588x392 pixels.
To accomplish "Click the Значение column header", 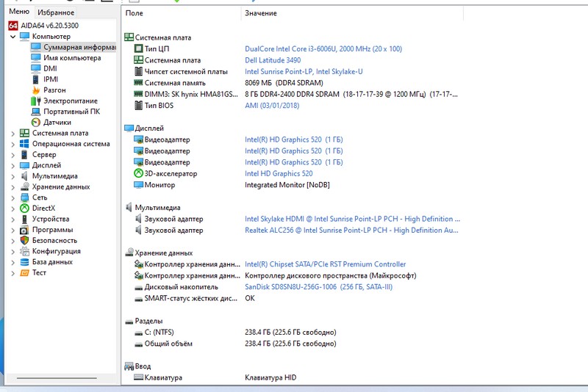I will point(260,13).
